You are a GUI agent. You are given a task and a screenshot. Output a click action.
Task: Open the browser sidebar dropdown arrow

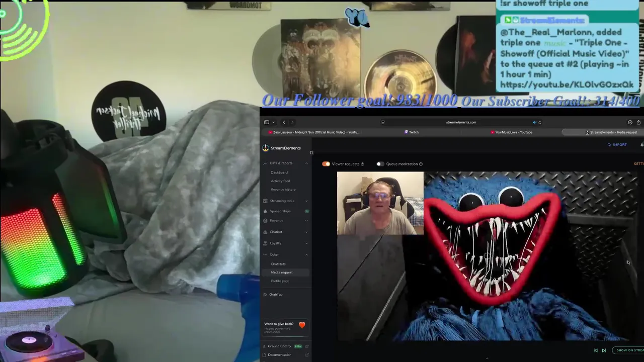(x=273, y=122)
